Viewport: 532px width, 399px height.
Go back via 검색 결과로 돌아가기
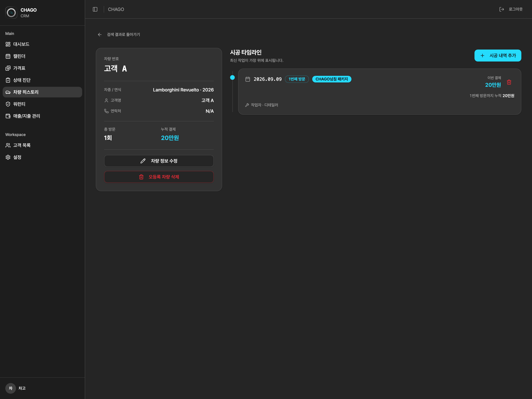(x=123, y=35)
